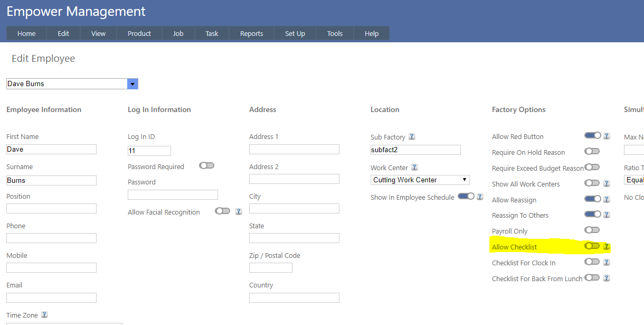This screenshot has width=644, height=325.
Task: Open the Reports menu
Action: 251,33
